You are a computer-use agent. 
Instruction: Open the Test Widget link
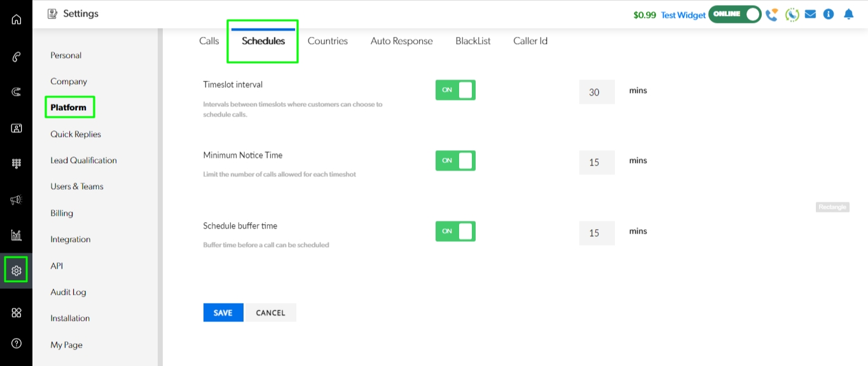(x=683, y=15)
